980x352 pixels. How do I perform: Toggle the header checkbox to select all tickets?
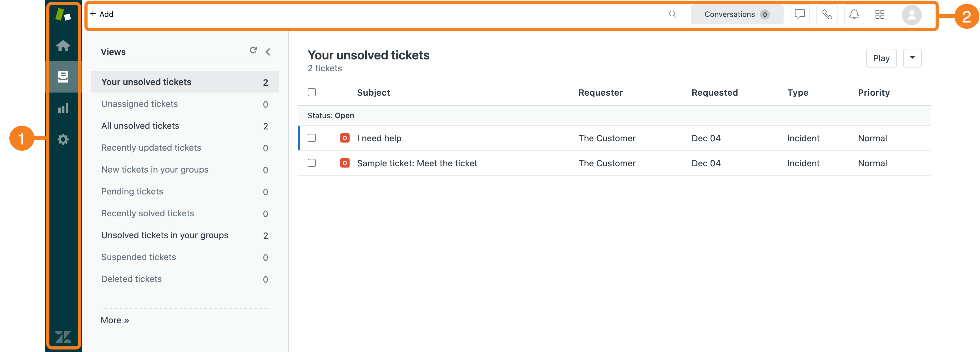(312, 92)
